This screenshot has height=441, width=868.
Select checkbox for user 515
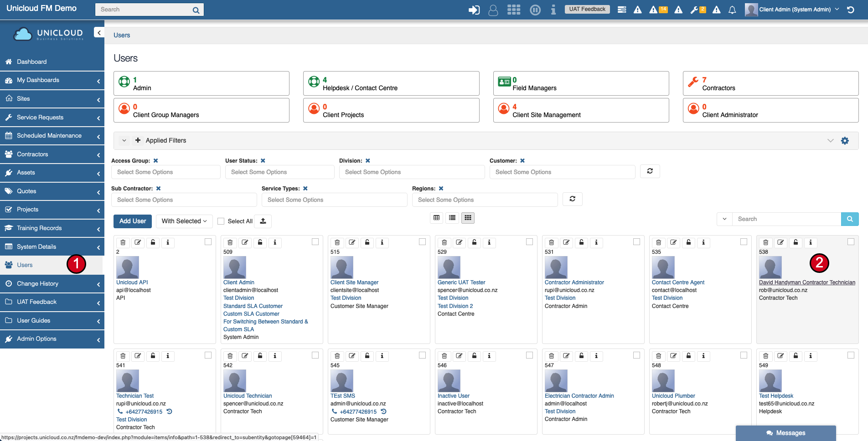(x=423, y=242)
